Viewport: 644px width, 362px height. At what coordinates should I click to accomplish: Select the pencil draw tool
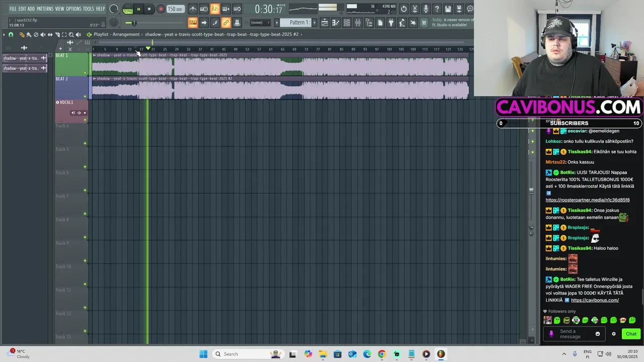point(22,35)
